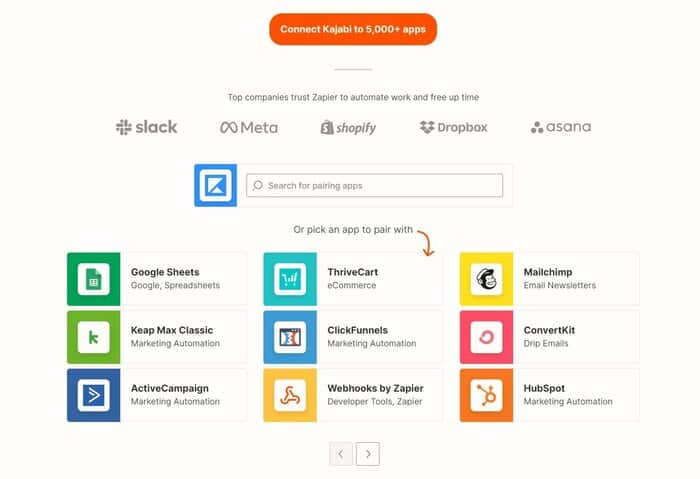Click "Marketing Automation" under Keap Max Classic

[175, 343]
